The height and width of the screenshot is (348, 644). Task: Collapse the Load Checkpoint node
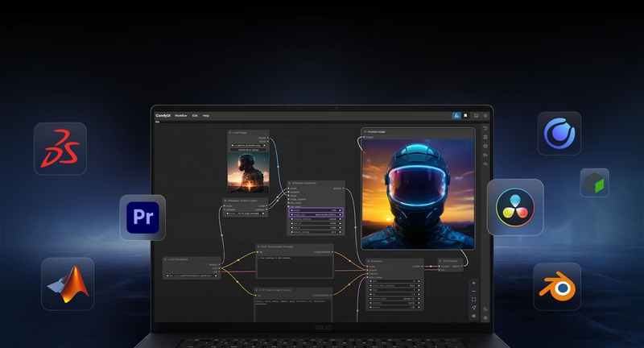click(166, 259)
